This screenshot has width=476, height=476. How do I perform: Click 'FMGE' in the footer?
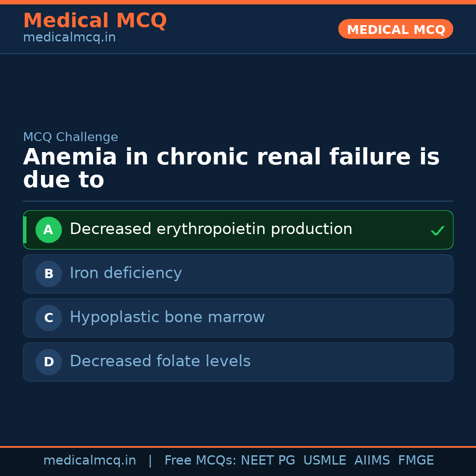(x=416, y=461)
